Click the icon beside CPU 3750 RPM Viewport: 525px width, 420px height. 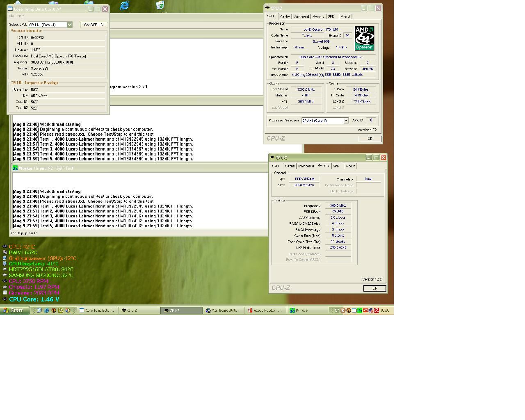coord(5,281)
